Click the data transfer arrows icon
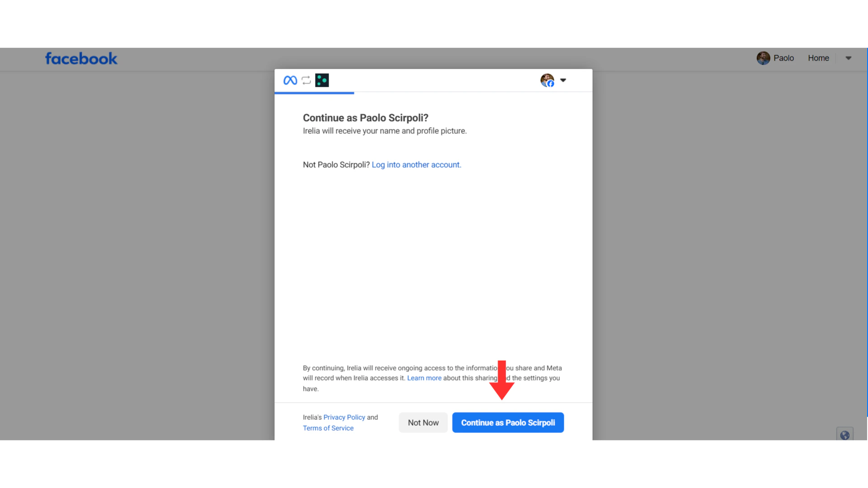Screen dimensions: 868x488 (306, 80)
